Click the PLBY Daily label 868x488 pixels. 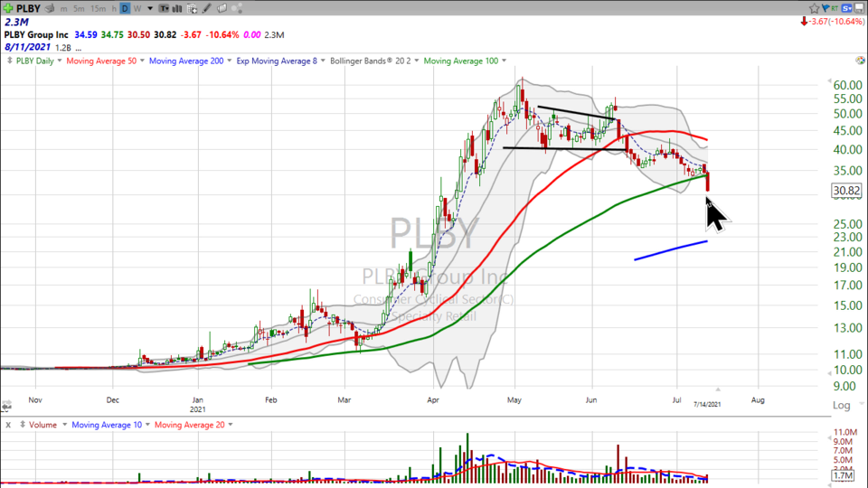pyautogui.click(x=36, y=61)
